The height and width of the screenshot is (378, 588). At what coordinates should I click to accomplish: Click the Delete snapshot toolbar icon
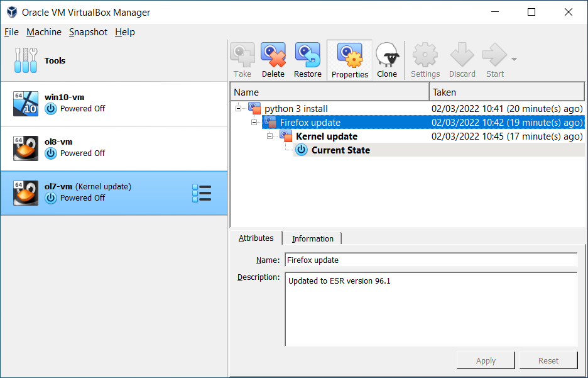click(x=273, y=55)
